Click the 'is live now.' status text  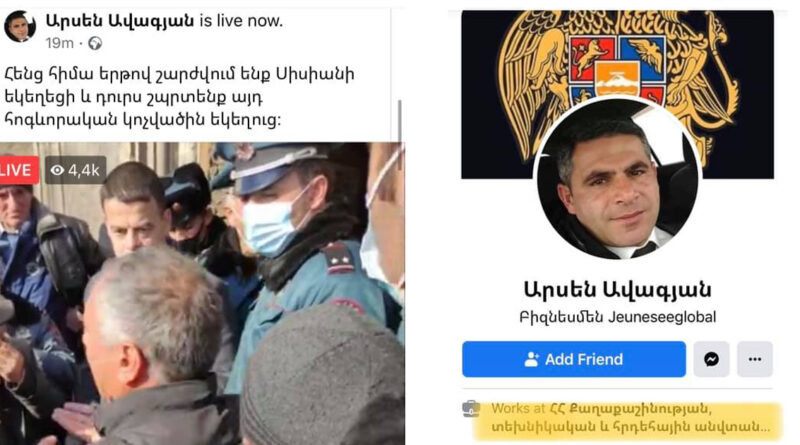point(241,20)
